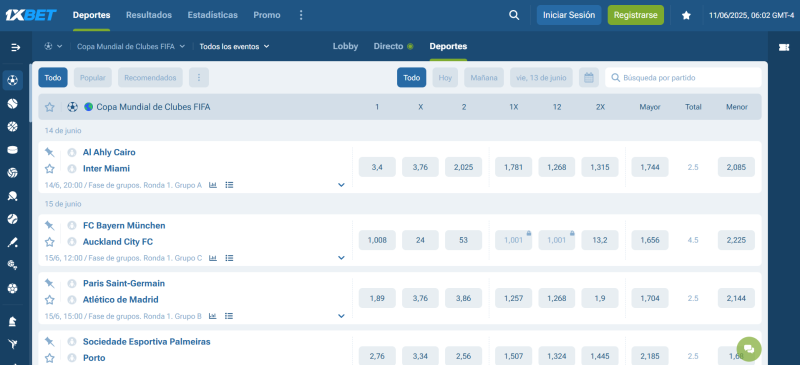Screen dimensions: 800x365
Task: Pin the Al Ahly Cairo vs Inter Miami match
Action: [x=49, y=152]
